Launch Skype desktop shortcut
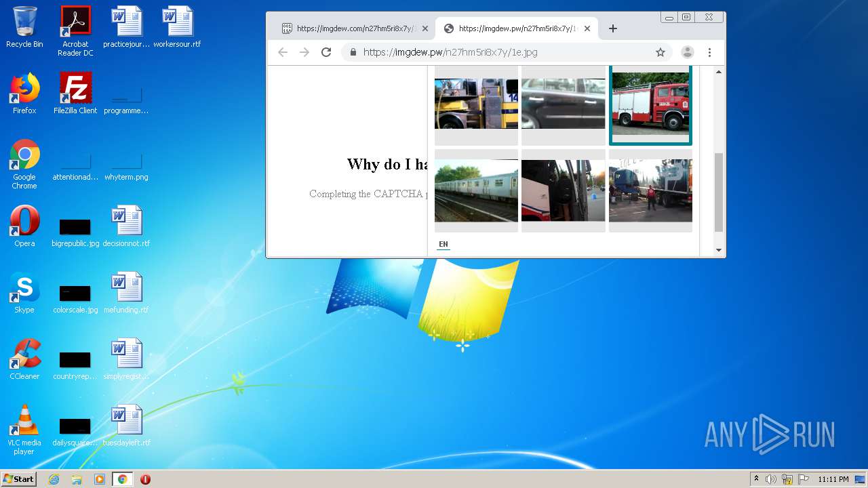This screenshot has height=488, width=868. pyautogui.click(x=24, y=293)
